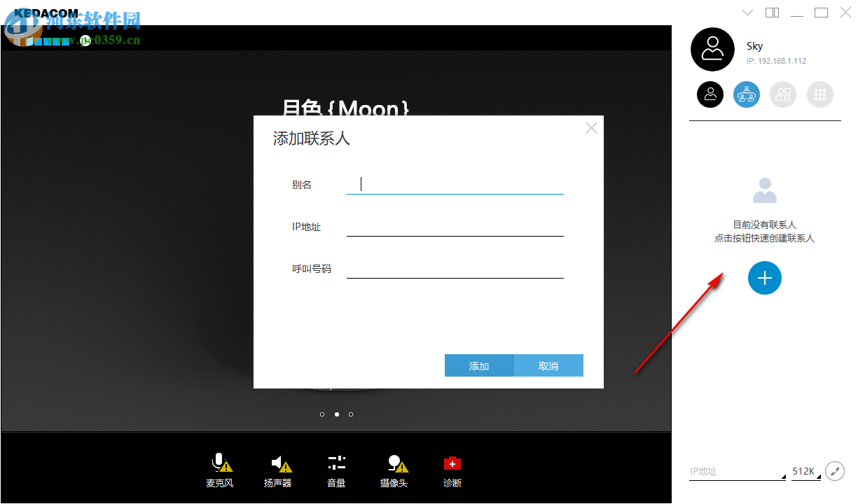Open the 摄像头 camera settings icon
The width and height of the screenshot is (858, 504).
pos(393,462)
